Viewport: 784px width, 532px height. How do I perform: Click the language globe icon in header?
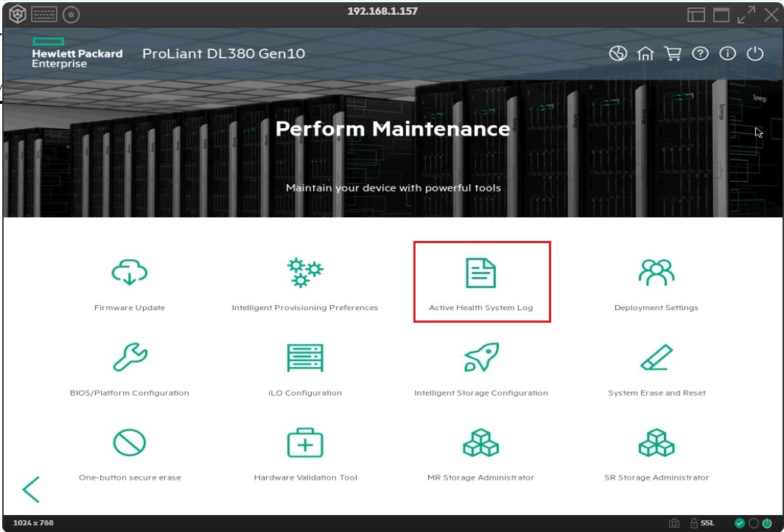coord(618,53)
